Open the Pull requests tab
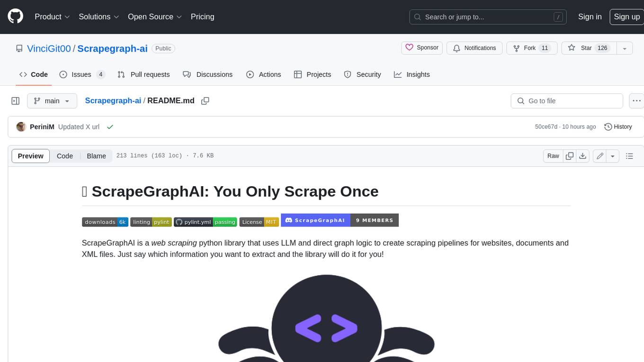 tap(143, 74)
